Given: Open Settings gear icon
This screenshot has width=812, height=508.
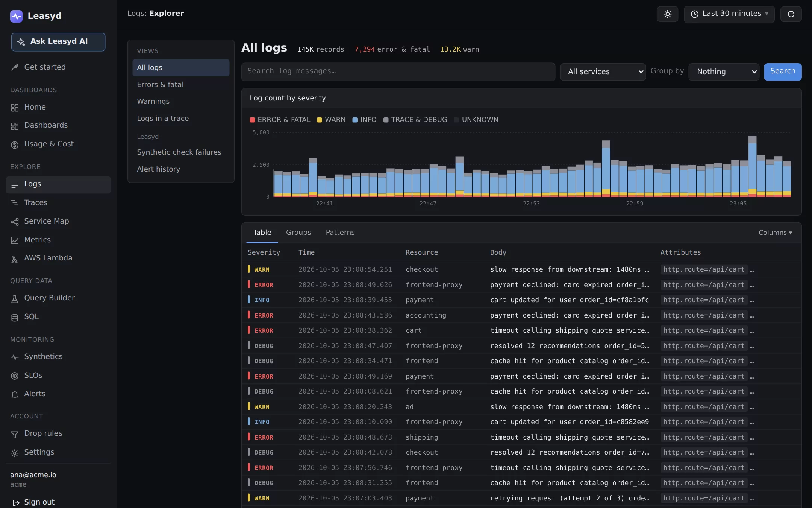Looking at the screenshot, I should point(15,453).
